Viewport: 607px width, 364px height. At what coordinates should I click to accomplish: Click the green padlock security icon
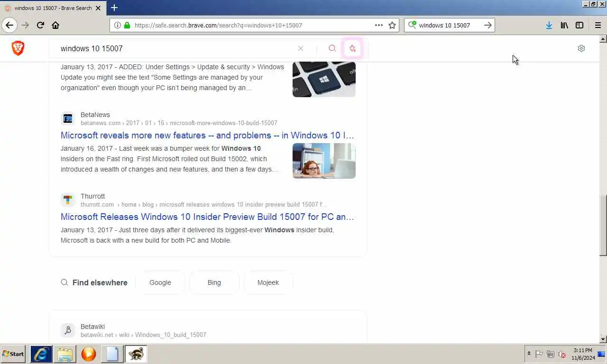coord(127,25)
